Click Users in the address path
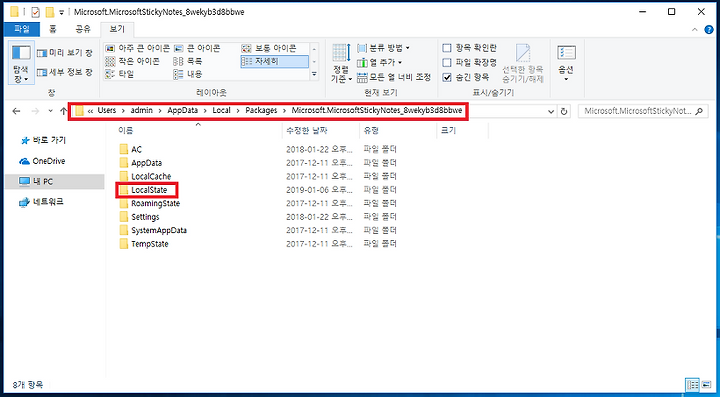 click(x=107, y=111)
